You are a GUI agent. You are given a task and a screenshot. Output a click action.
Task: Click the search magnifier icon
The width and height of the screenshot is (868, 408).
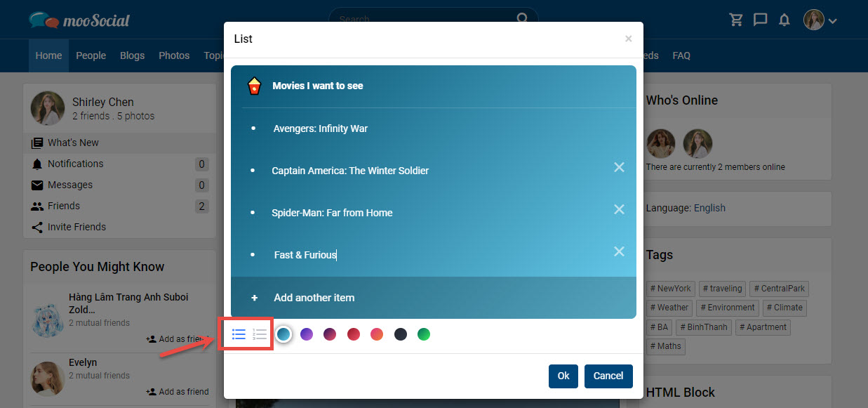(523, 19)
